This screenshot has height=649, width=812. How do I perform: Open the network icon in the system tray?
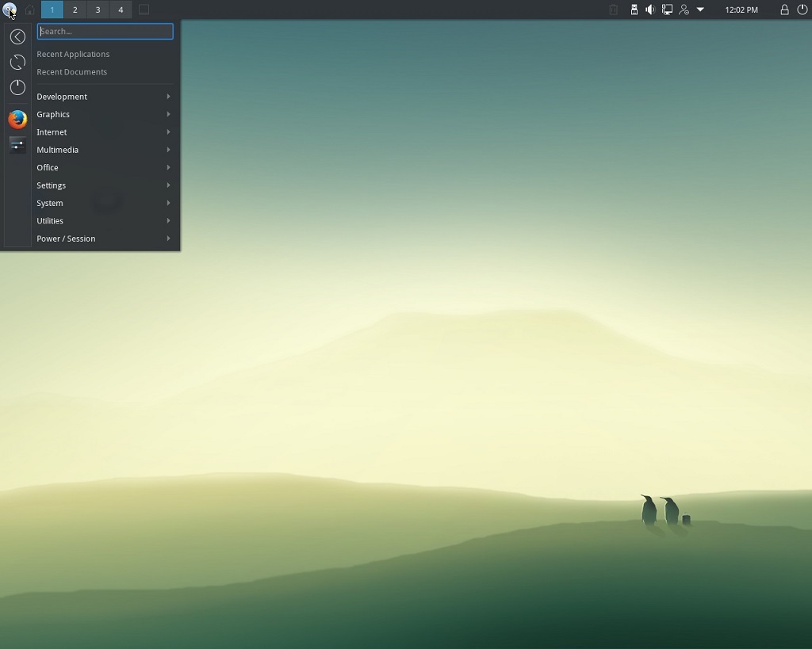coord(668,10)
